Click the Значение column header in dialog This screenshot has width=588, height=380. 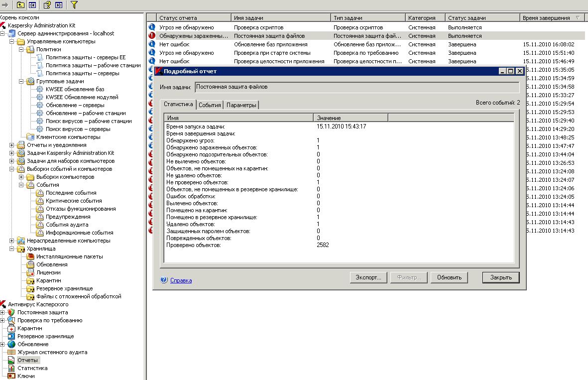coord(351,118)
